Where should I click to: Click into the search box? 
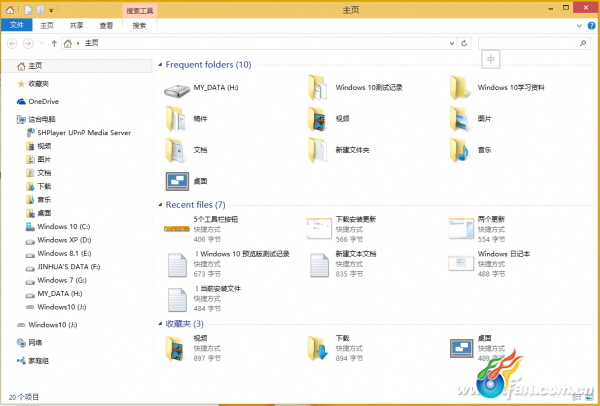click(x=528, y=43)
